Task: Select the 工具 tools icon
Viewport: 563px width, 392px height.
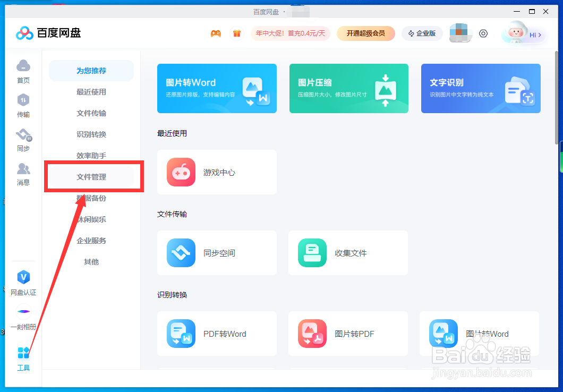Action: 23,359
